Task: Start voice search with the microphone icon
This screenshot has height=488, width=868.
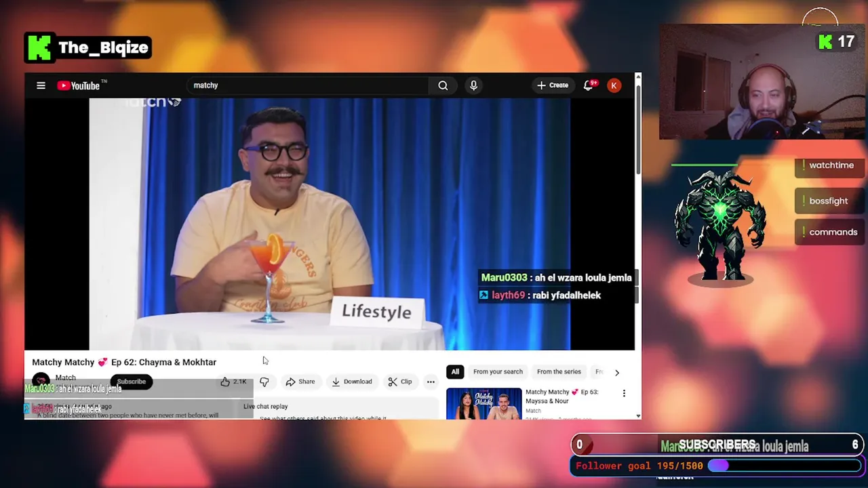Action: coord(473,85)
